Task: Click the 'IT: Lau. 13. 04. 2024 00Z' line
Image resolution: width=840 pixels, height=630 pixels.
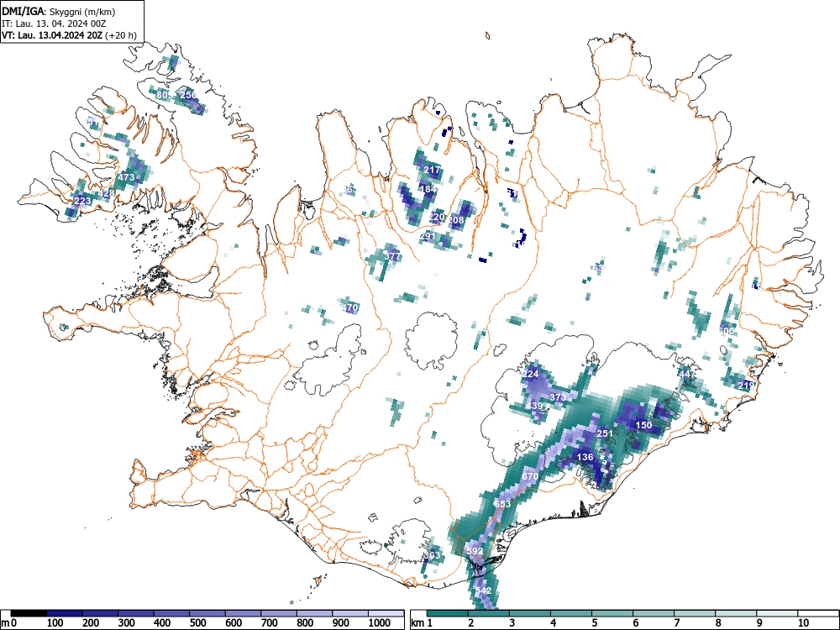Action: pyautogui.click(x=54, y=24)
